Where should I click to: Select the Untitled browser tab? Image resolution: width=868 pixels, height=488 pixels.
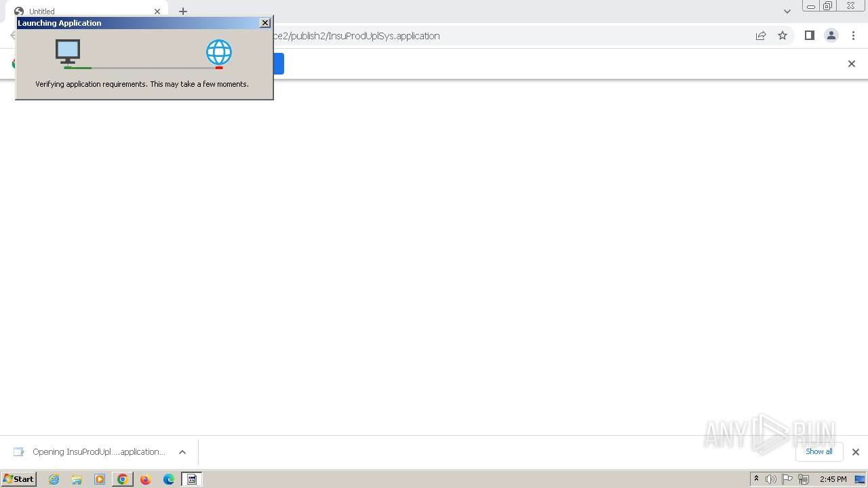[x=87, y=12]
